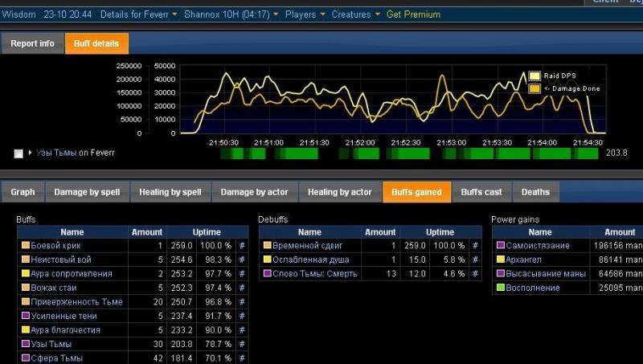Expand the Creatures dropdown menu
This screenshot has width=643, height=364.
[x=355, y=14]
